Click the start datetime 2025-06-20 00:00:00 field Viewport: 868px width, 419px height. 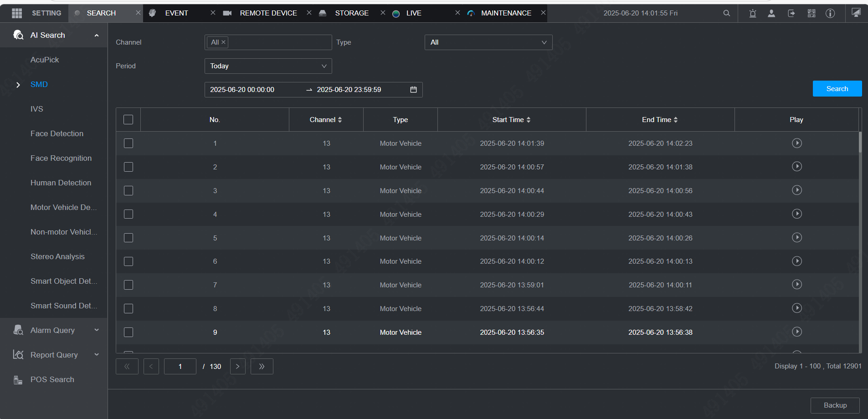pyautogui.click(x=242, y=90)
